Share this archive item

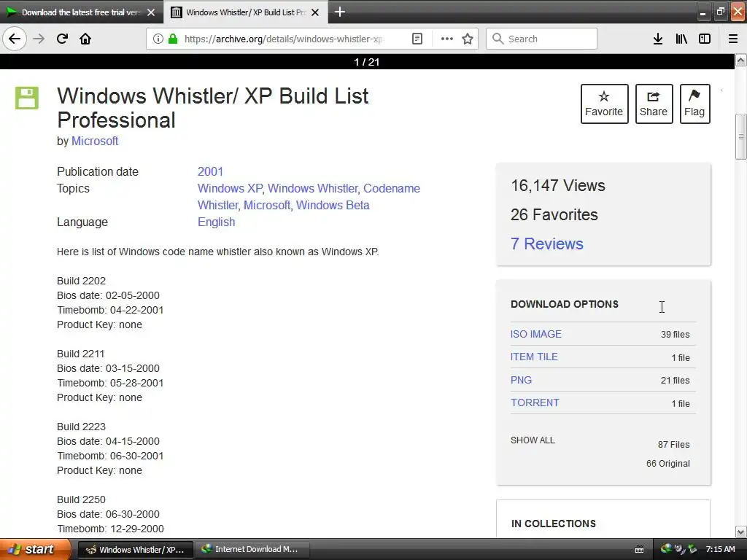click(x=654, y=104)
